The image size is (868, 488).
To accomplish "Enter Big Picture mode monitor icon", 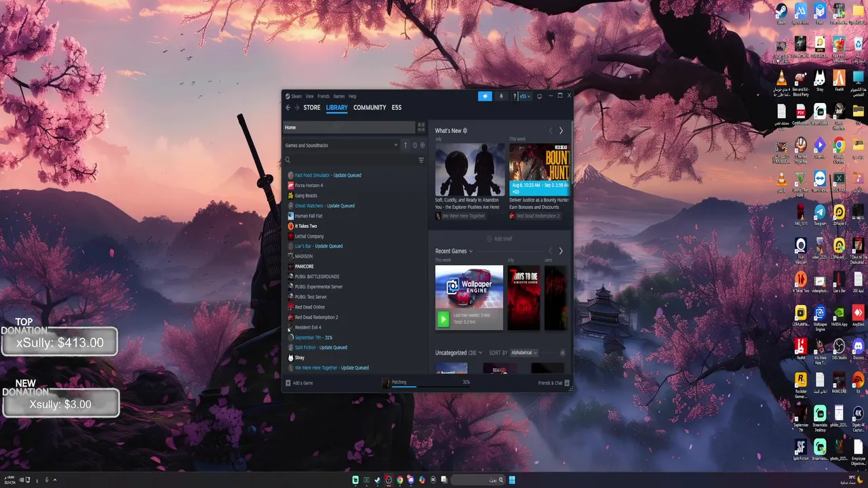I will click(x=540, y=96).
